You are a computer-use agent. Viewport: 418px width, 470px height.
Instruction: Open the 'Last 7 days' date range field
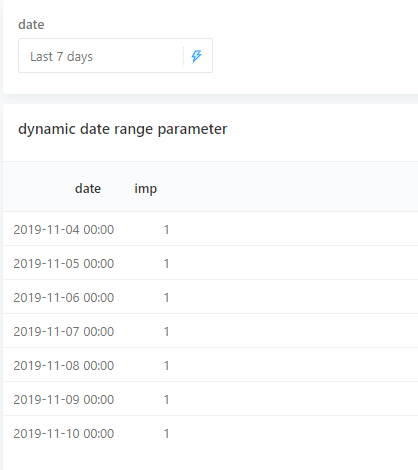(115, 56)
